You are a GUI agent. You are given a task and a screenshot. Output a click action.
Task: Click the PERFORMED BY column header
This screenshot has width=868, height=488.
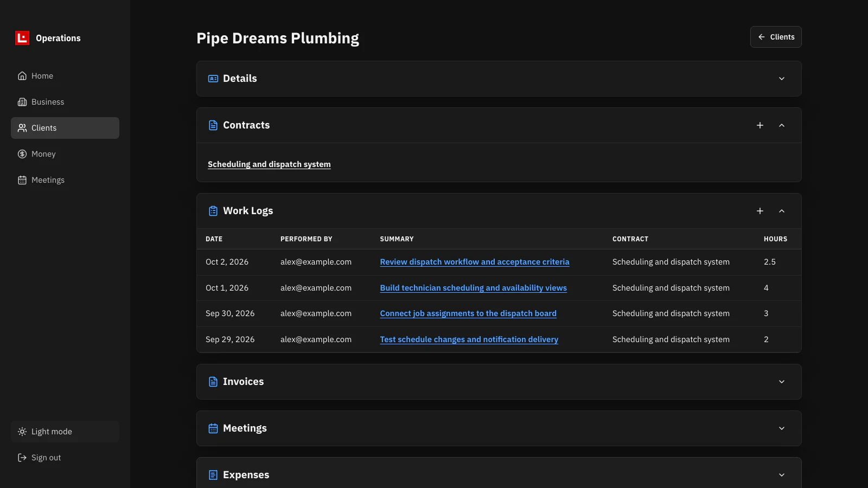tap(306, 239)
